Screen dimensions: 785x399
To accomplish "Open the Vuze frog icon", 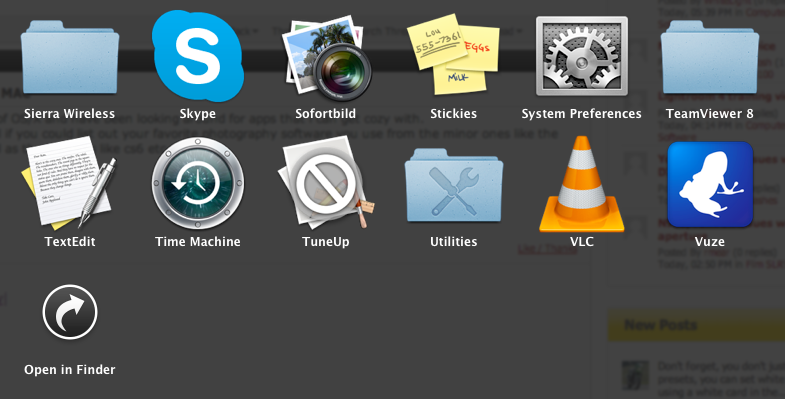I will [x=710, y=184].
